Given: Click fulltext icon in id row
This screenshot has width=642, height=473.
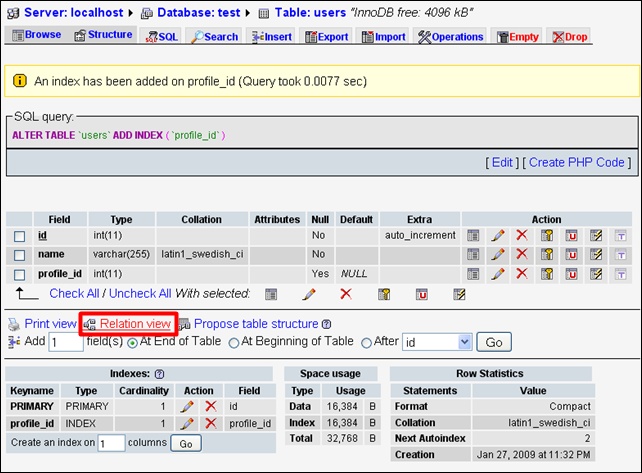Looking at the screenshot, I should 621,236.
